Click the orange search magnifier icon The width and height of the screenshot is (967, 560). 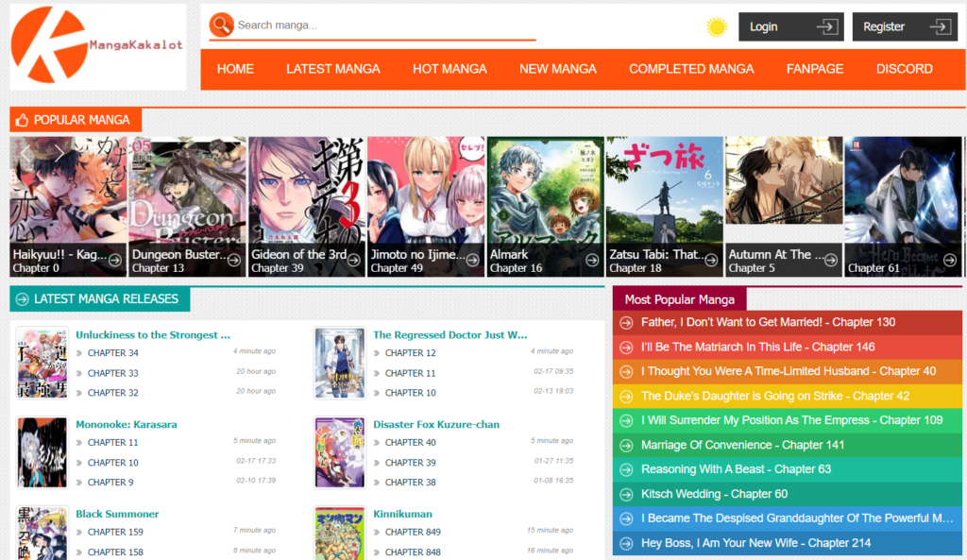click(221, 25)
